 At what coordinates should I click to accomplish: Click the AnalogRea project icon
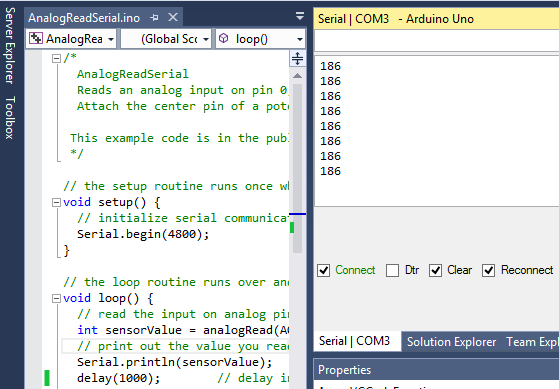click(x=36, y=38)
